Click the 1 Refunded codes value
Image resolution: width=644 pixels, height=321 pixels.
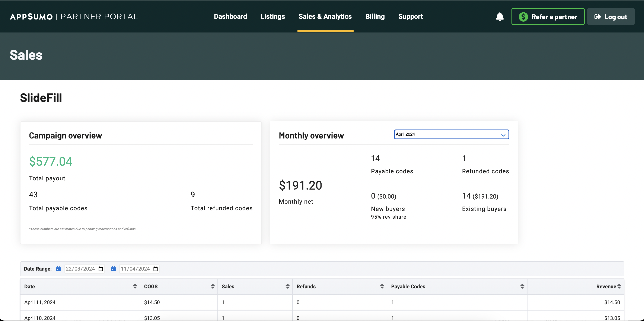point(464,158)
